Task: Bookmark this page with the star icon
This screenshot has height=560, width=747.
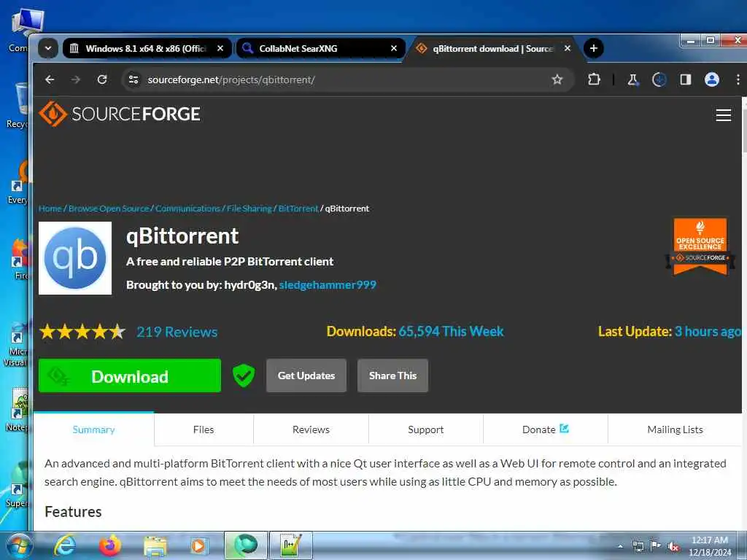Action: pos(557,79)
